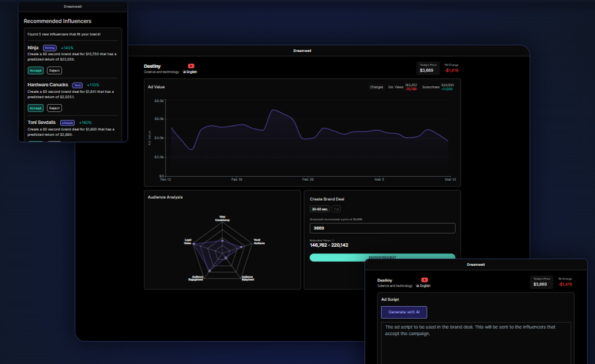595x364 pixels.
Task: Click Today's Price $3,889 in main window
Action: pos(428,68)
